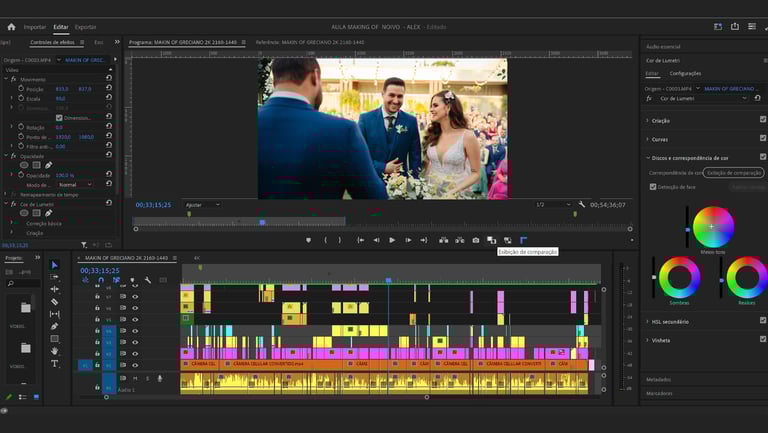The width and height of the screenshot is (768, 433).
Task: Collapse Opacidade effect group
Action: pos(6,156)
